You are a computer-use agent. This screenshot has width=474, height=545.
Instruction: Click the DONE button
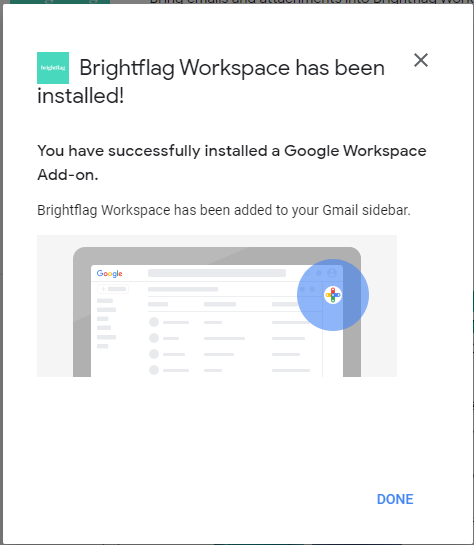tap(395, 499)
